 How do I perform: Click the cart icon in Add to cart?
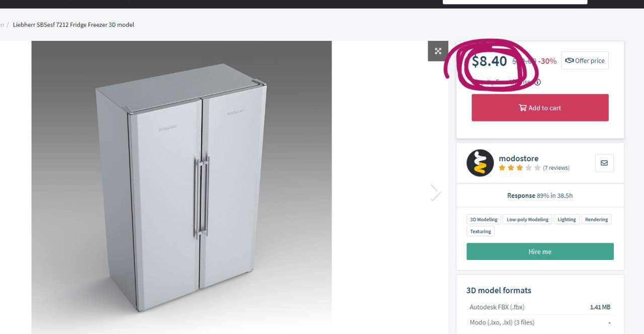tap(523, 108)
